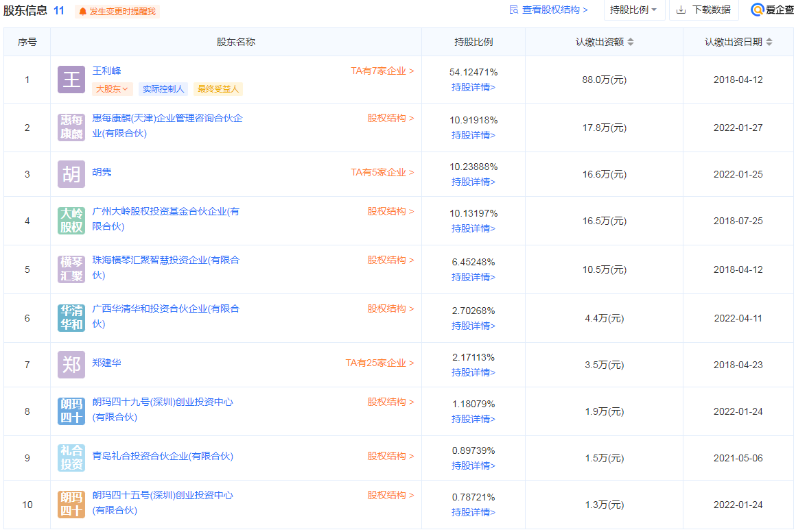Image resolution: width=796 pixels, height=532 pixels.
Task: Open TA有5家企业 link for 胡隽
Action: pyautogui.click(x=382, y=173)
